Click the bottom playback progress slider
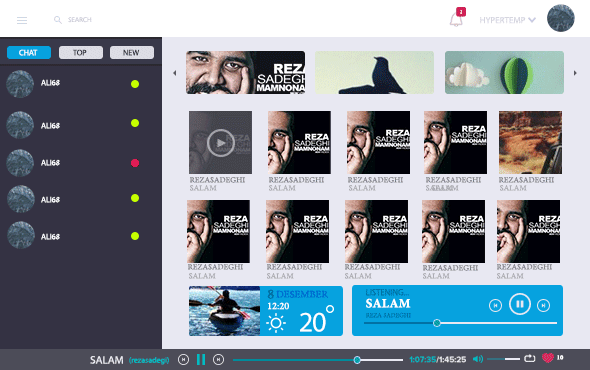This screenshot has height=370, width=590. click(x=318, y=360)
